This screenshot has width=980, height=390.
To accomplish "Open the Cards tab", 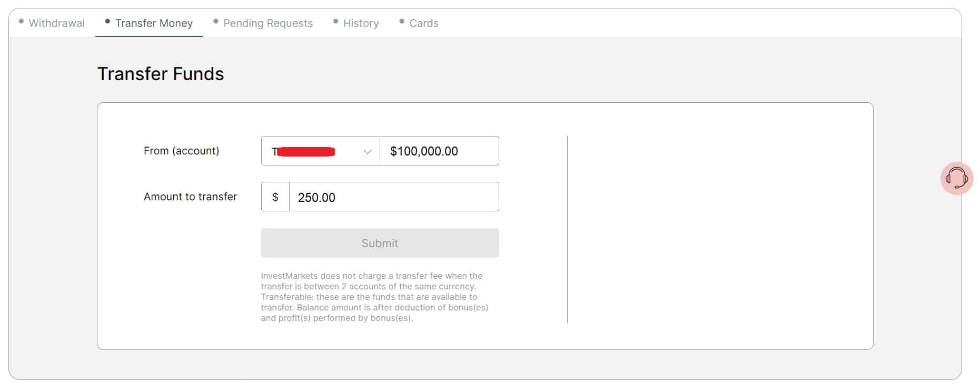I will tap(424, 23).
